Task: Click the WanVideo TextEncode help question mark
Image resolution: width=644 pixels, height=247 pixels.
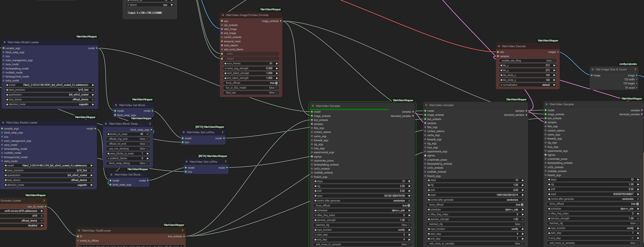Action: coord(182,230)
